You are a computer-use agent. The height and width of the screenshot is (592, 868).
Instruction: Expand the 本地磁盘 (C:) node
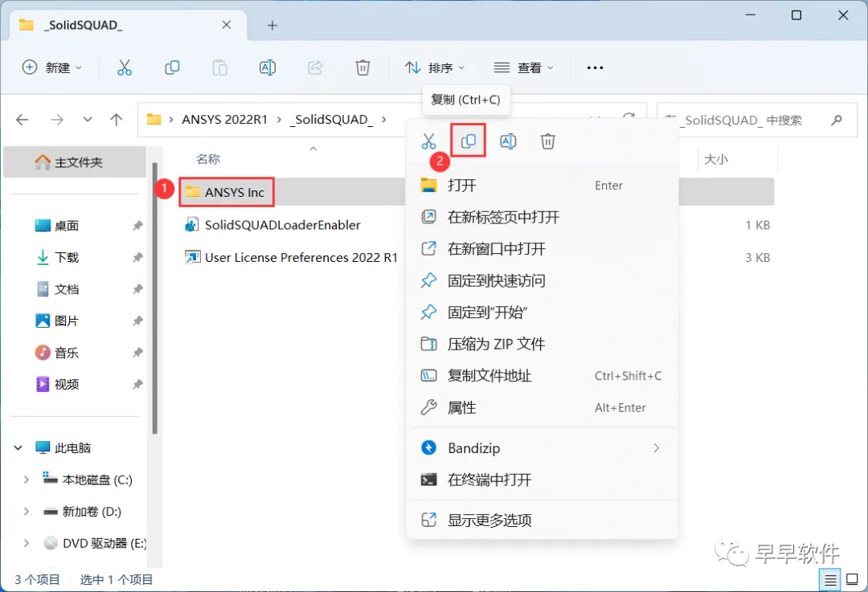tap(26, 480)
